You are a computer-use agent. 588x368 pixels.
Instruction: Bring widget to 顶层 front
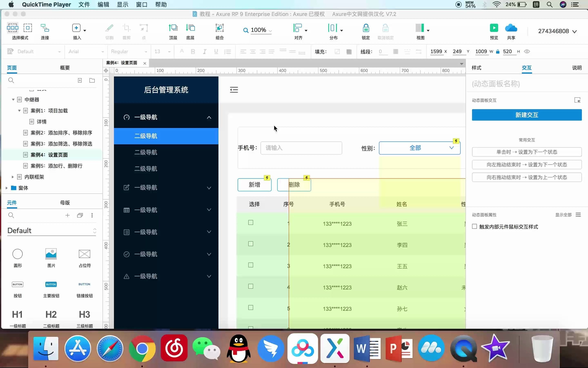[x=173, y=28]
